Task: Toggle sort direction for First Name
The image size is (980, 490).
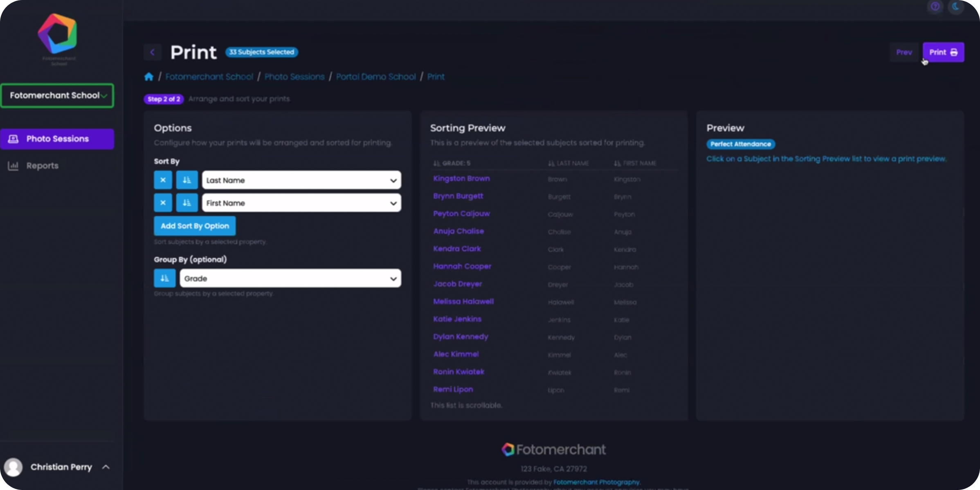Action: (187, 203)
